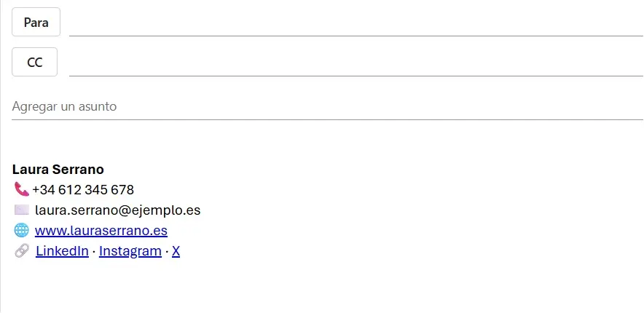Screen dimensions: 644x313
Task: Click the name Laura Serrano in signature
Action: 58,170
